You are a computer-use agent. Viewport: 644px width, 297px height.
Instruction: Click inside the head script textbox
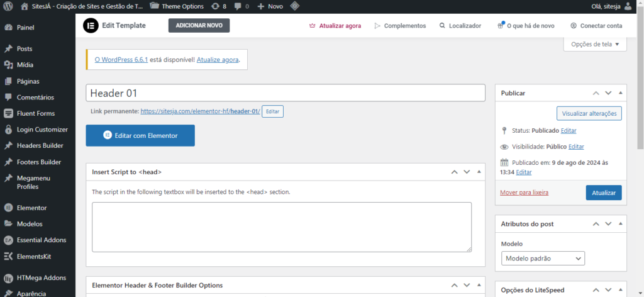(281, 227)
